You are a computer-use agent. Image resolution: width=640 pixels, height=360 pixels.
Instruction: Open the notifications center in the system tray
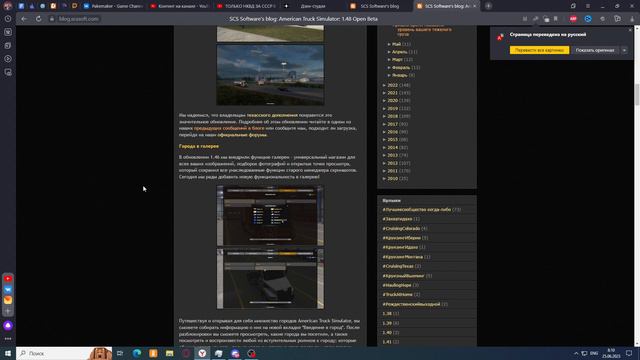[x=629, y=353]
